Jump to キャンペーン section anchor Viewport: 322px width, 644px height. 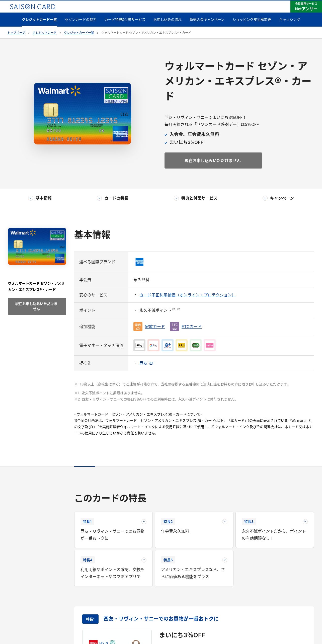pos(282,198)
